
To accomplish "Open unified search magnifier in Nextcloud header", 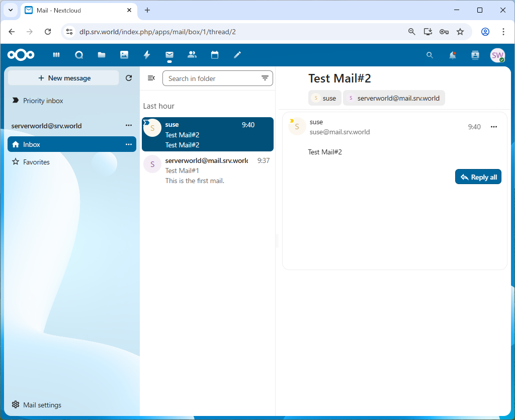I will coord(430,55).
